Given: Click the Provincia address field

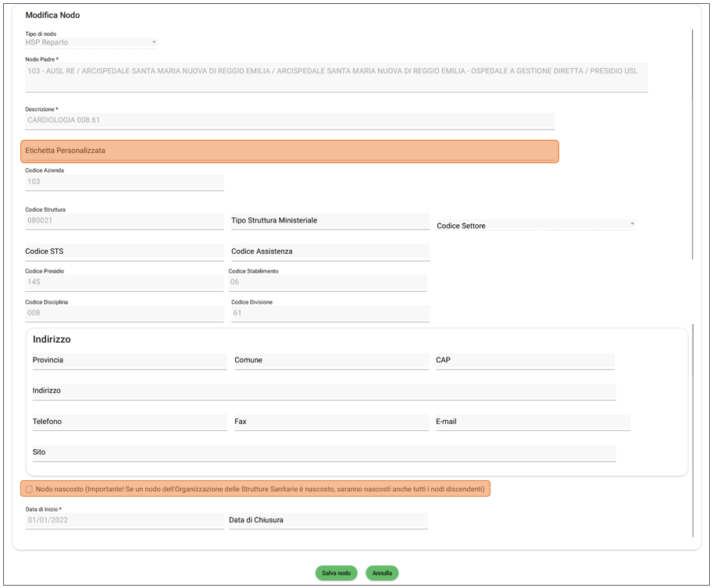Looking at the screenshot, I should click(129, 361).
